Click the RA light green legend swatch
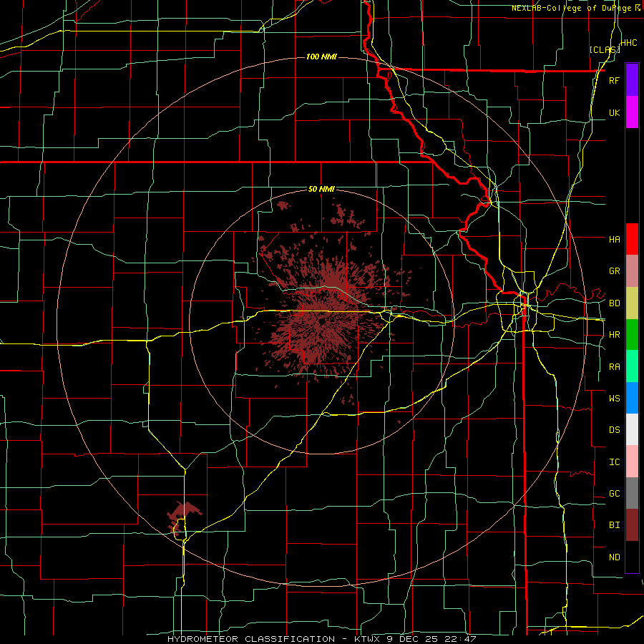 [632, 366]
